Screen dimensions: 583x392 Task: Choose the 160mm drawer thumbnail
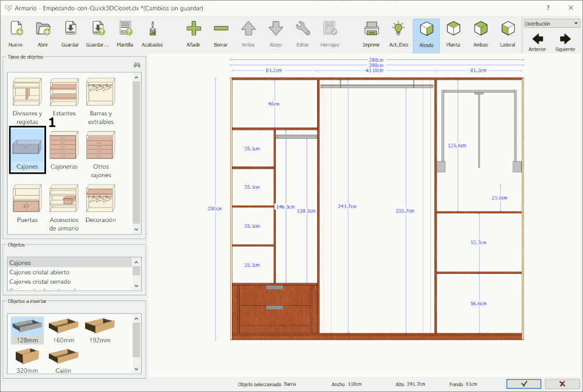point(64,330)
